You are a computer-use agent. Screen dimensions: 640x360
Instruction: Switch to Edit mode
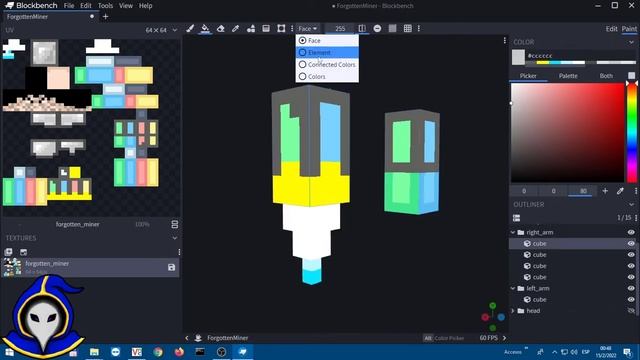coord(611,28)
